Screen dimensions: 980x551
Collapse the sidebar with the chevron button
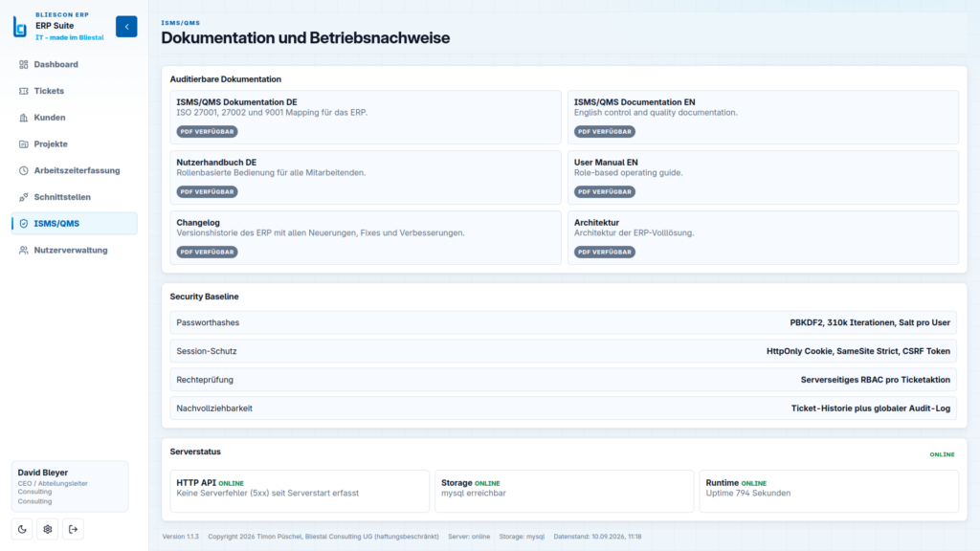126,26
